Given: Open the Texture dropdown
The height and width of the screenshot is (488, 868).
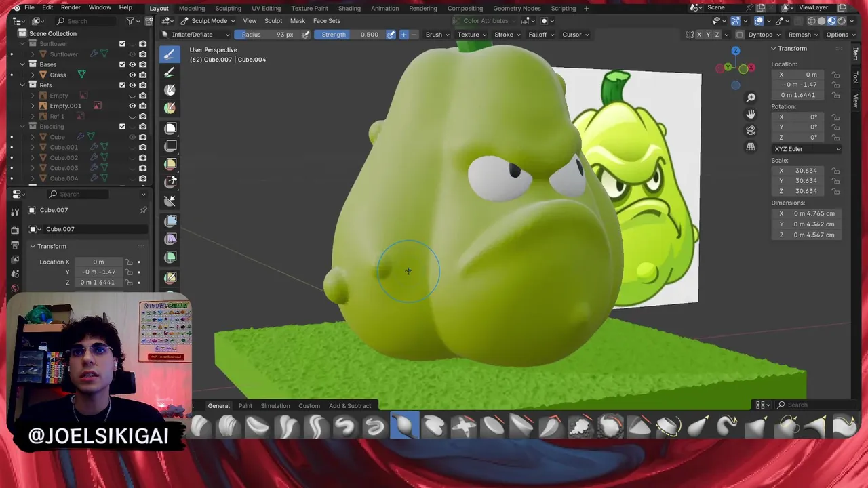Looking at the screenshot, I should (471, 35).
